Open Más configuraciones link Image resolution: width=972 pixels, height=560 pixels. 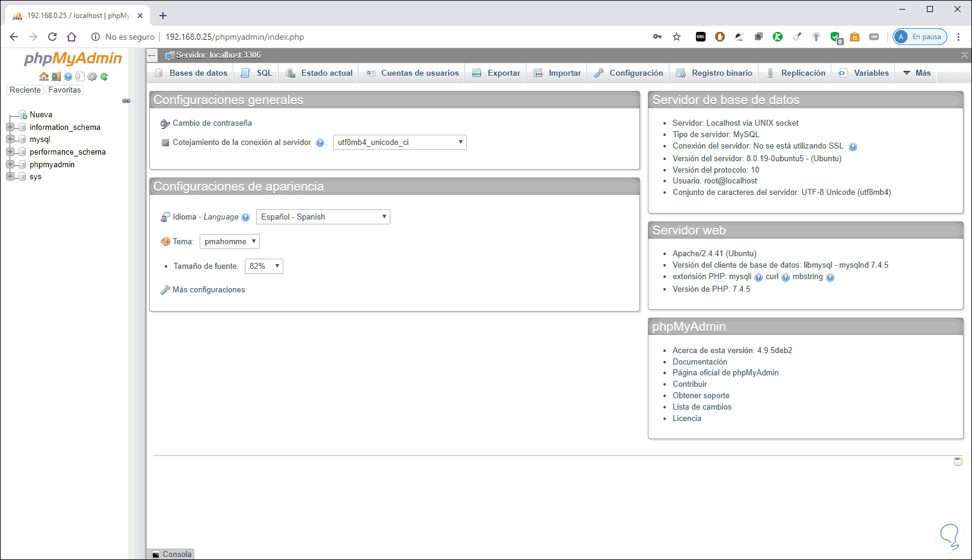[209, 290]
